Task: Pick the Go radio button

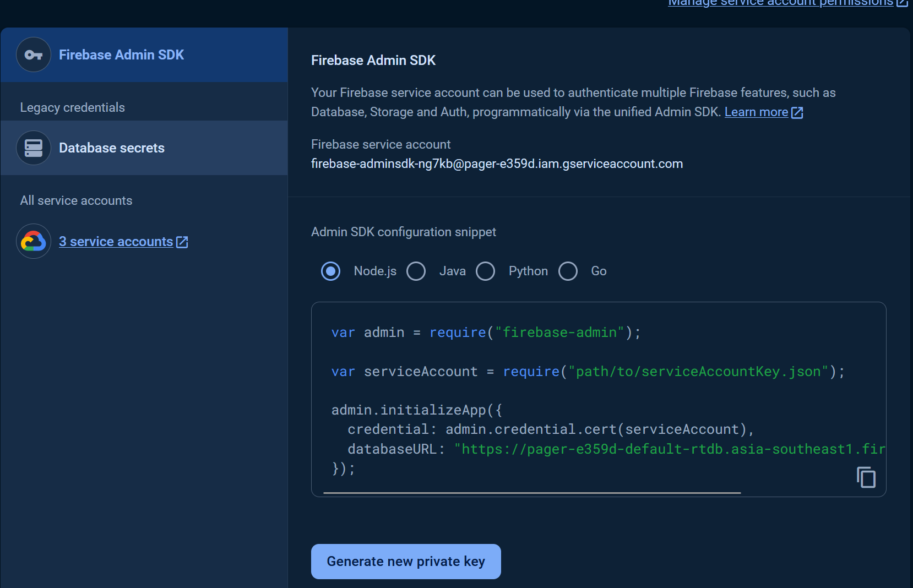Action: pyautogui.click(x=568, y=271)
